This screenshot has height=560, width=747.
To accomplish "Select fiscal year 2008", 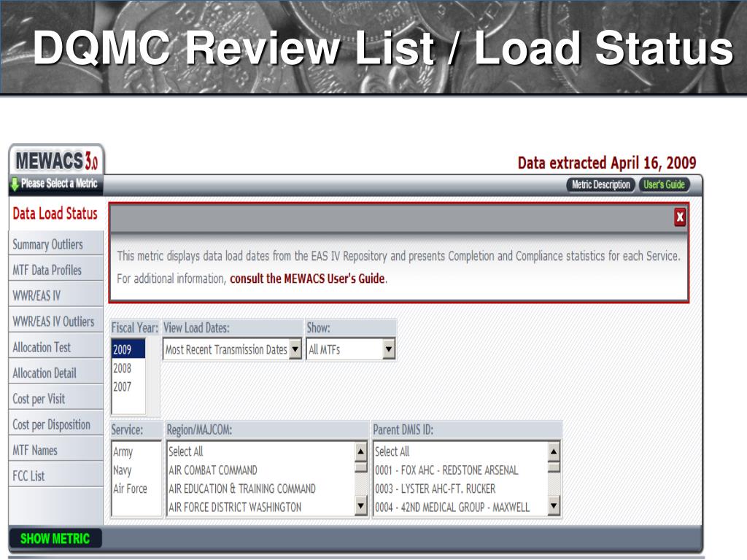I will tap(128, 368).
